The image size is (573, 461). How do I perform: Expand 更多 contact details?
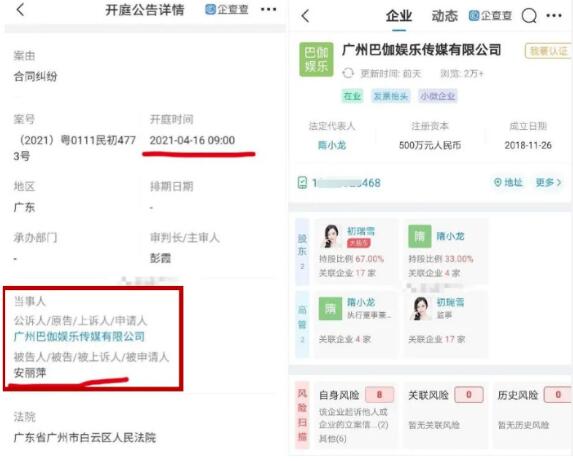(548, 182)
